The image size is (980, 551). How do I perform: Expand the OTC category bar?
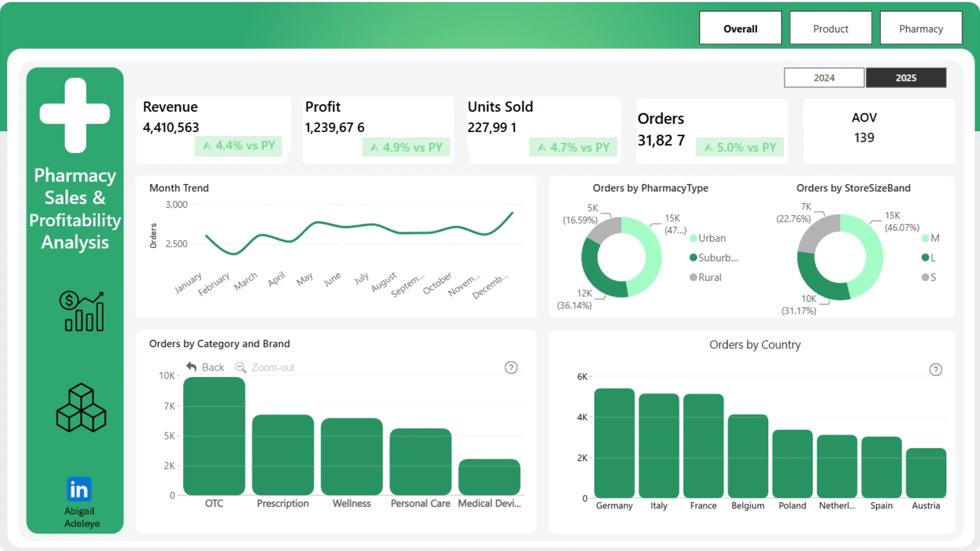coord(214,436)
